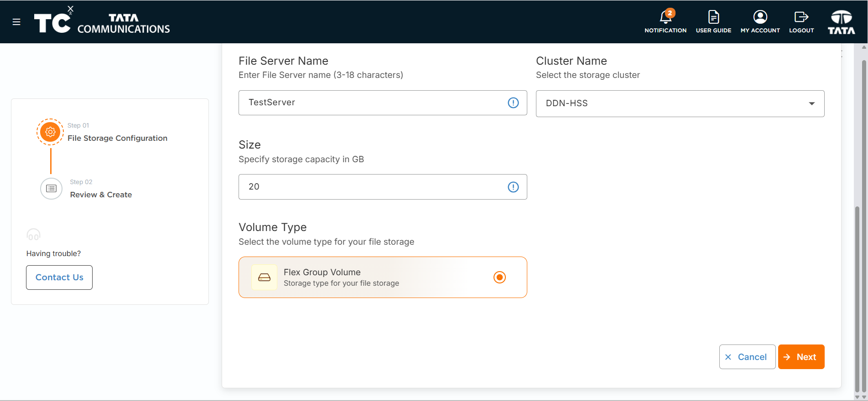868x401 pixels.
Task: Click the TATA brand logo
Action: point(842,22)
